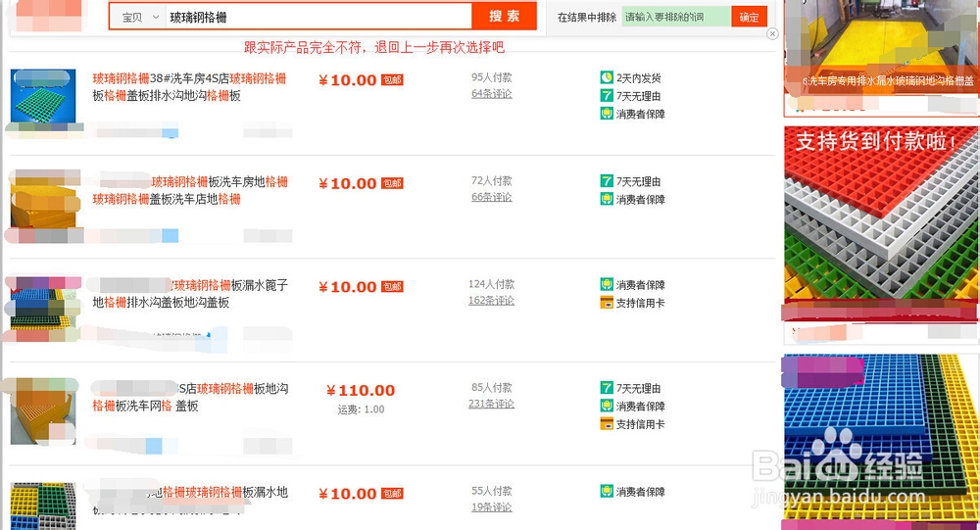Click 7天无理由 icon in first listing
The width and height of the screenshot is (980, 530).
pyautogui.click(x=607, y=96)
